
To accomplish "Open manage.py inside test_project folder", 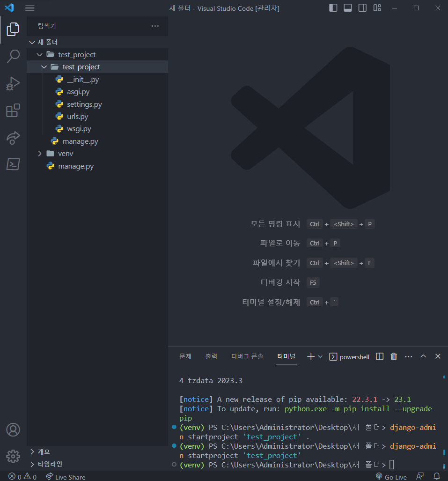I will pyautogui.click(x=97, y=141).
